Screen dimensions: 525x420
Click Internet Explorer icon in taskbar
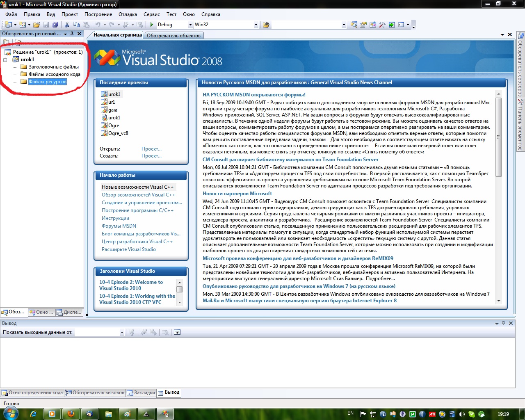coord(34,414)
